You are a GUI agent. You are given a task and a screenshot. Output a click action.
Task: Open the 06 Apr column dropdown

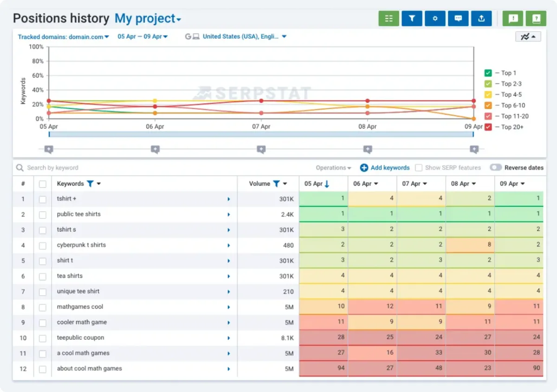point(376,184)
